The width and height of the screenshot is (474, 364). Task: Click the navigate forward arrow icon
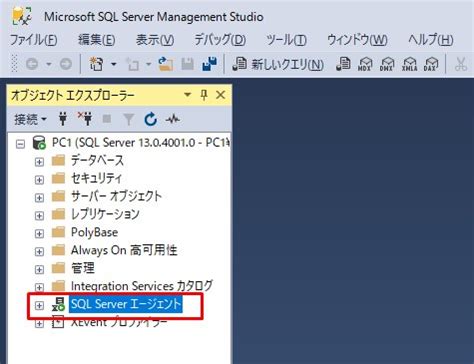tap(66, 63)
